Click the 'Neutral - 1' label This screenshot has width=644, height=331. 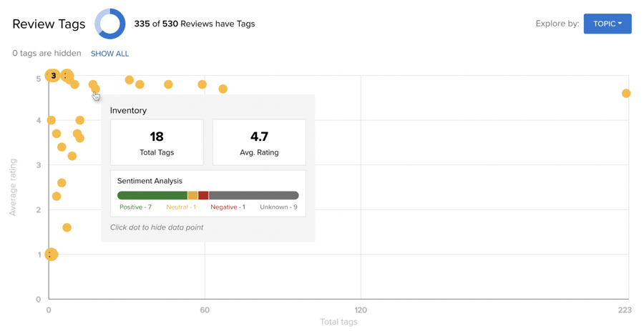pyautogui.click(x=181, y=207)
